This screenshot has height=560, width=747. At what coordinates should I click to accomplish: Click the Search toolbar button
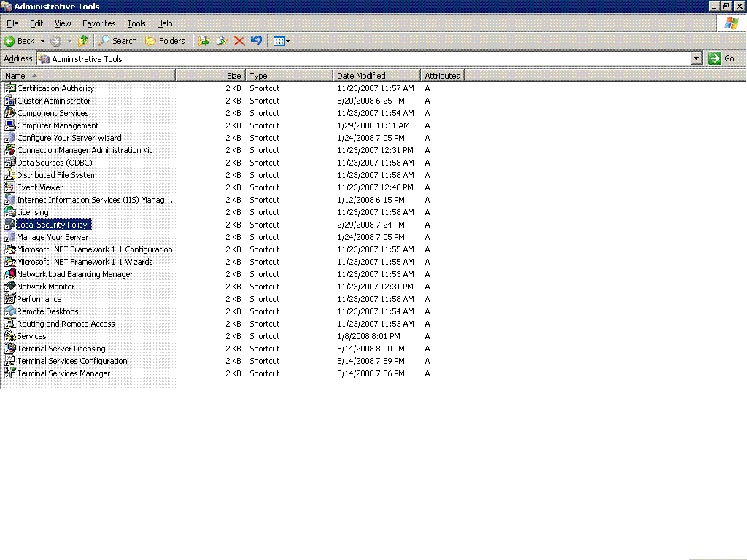[x=117, y=41]
